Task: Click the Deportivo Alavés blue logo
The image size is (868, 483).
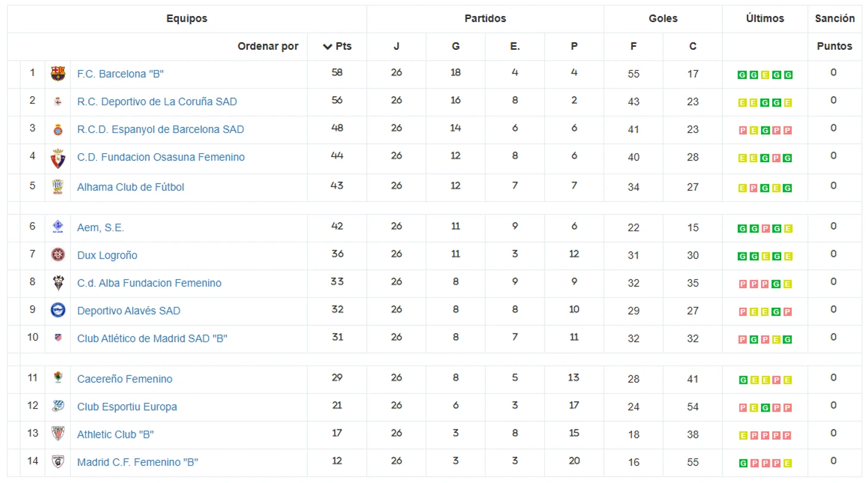Action: coord(58,310)
